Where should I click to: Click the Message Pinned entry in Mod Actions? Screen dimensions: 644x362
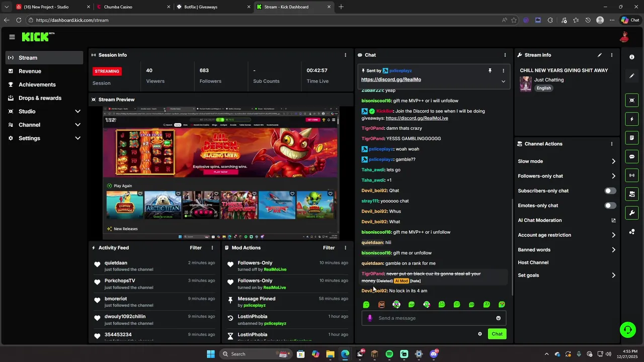pyautogui.click(x=288, y=302)
